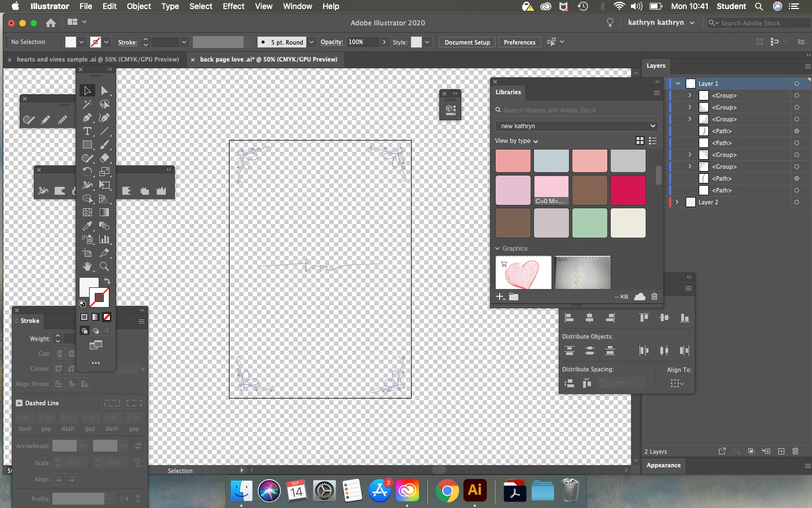
Task: Select the Rotate tool
Action: 87,172
